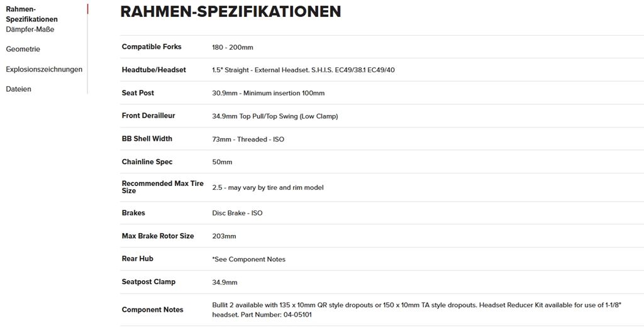
Task: Click the S.H.I.S. EC49 headset specification text
Action: click(303, 70)
